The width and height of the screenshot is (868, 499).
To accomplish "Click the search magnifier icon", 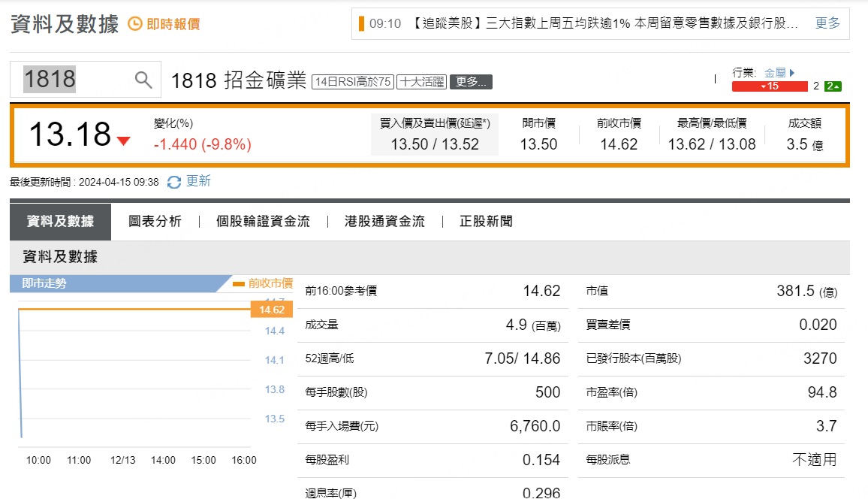I will (143, 80).
